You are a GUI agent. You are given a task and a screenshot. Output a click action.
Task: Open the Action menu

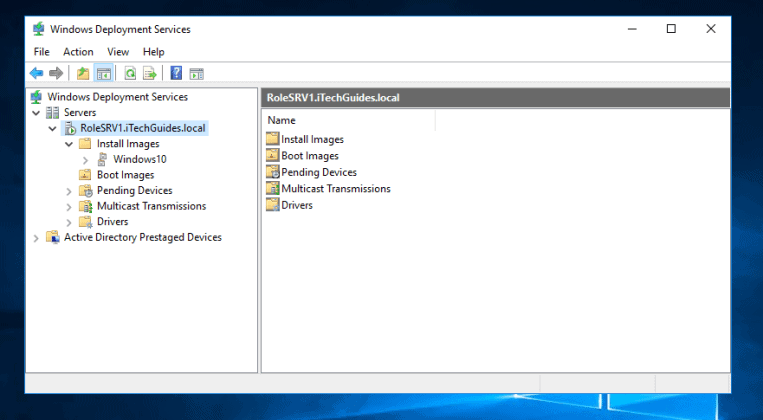click(78, 52)
